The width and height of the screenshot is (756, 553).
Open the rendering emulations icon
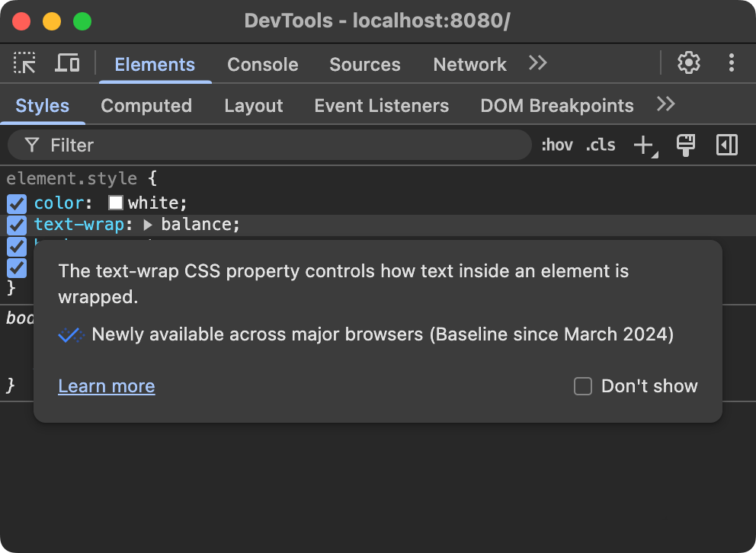click(685, 145)
